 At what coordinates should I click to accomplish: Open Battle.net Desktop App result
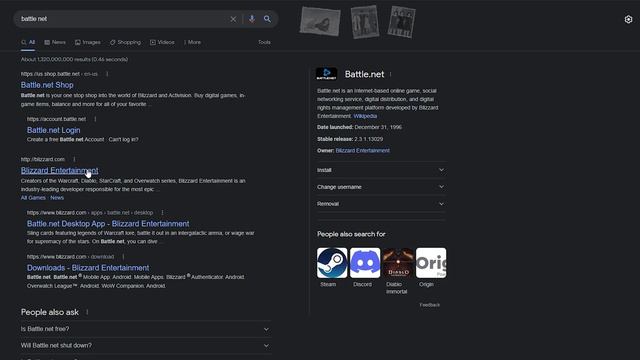[108, 224]
